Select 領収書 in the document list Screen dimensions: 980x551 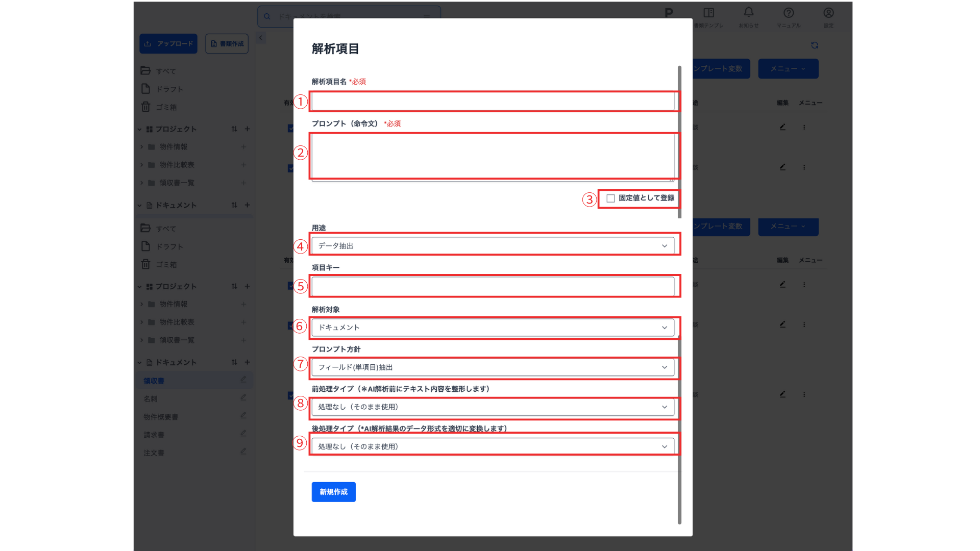[x=154, y=381]
